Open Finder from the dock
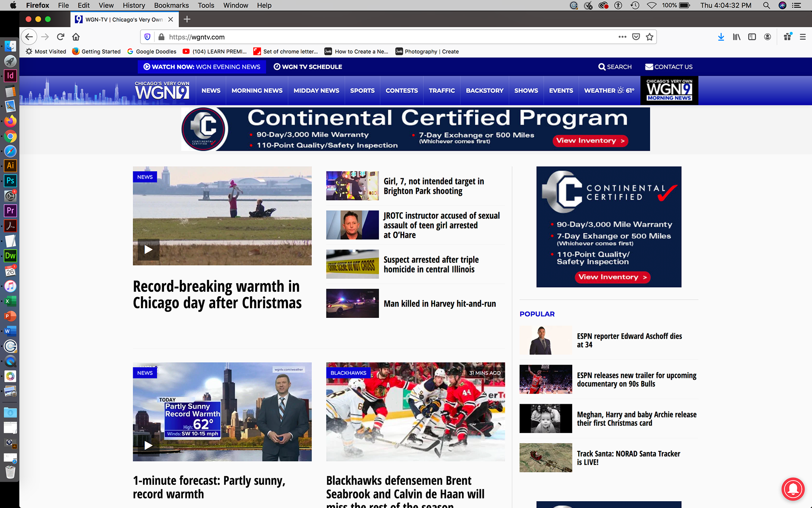This screenshot has width=812, height=508. (x=10, y=46)
